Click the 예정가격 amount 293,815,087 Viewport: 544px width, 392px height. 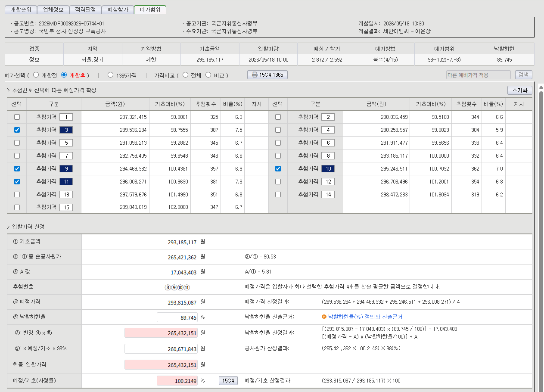(182, 302)
